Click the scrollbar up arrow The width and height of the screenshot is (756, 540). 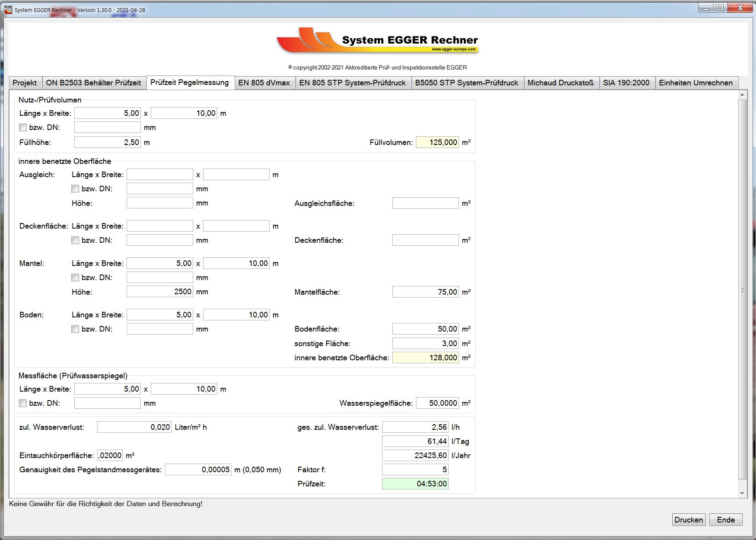[x=743, y=94]
